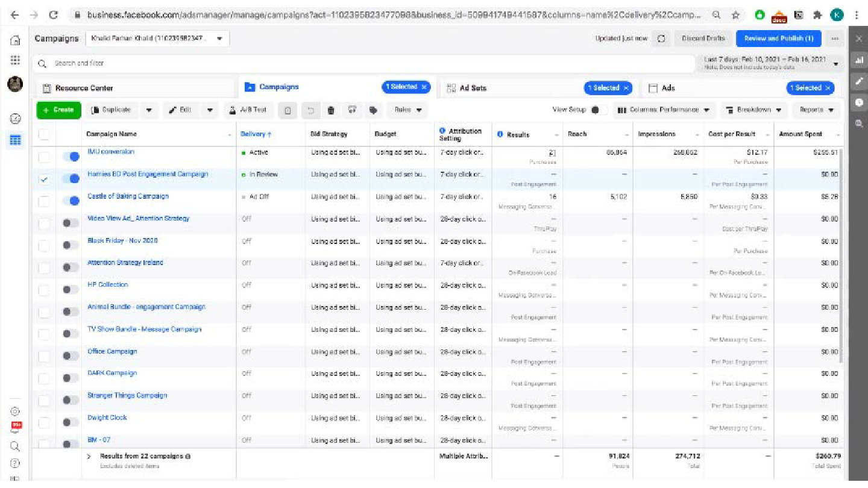Select all campaigns via header checkbox
Screen dimensions: 868x488
43,134
